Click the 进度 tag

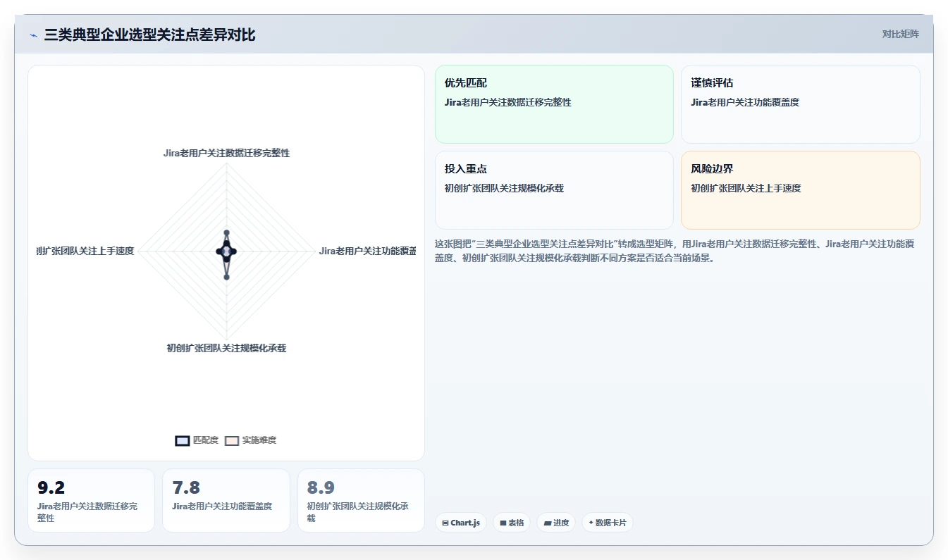tap(556, 523)
